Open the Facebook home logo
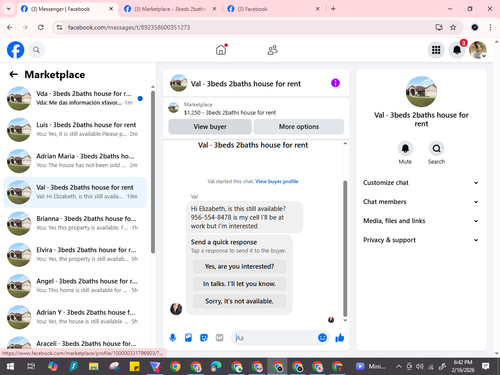 point(15,50)
